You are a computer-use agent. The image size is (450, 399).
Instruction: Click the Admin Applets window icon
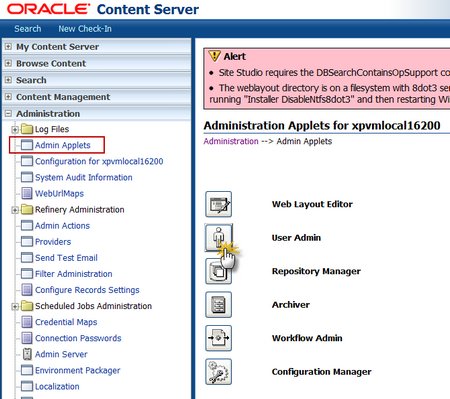coord(27,145)
